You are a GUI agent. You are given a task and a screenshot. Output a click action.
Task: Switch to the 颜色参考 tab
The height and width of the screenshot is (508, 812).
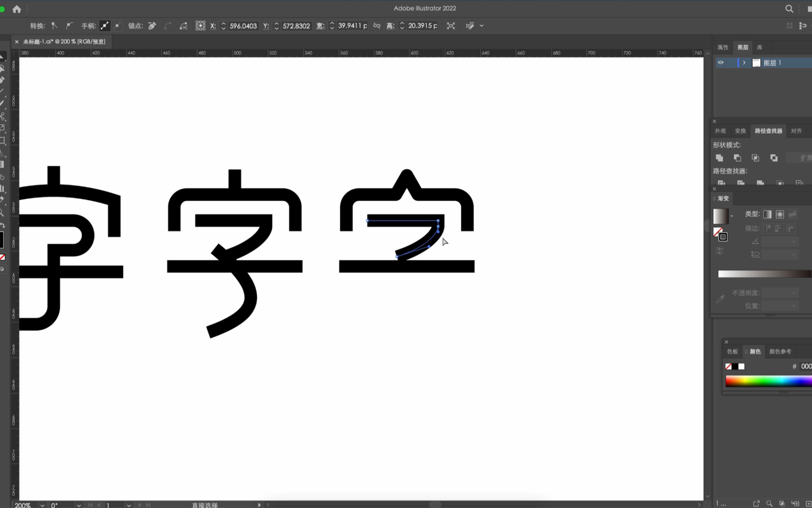tap(780, 352)
